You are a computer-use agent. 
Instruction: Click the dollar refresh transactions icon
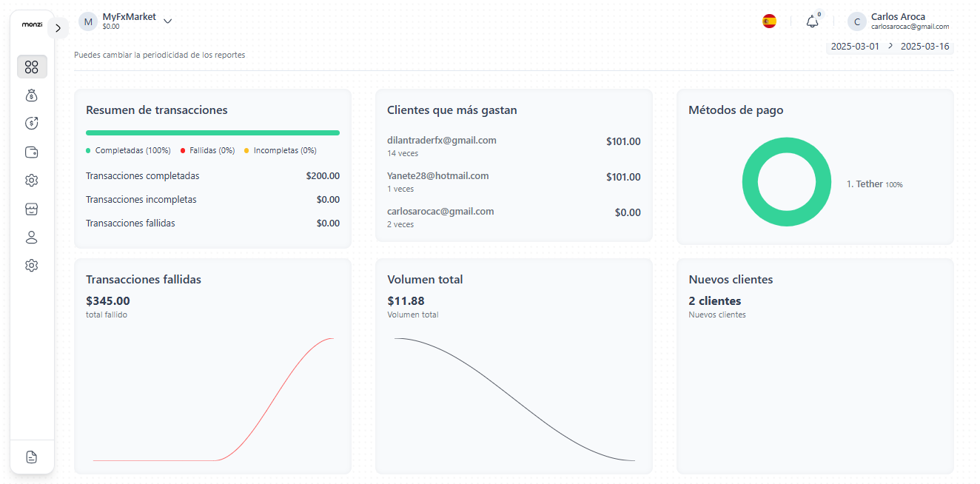pos(31,123)
